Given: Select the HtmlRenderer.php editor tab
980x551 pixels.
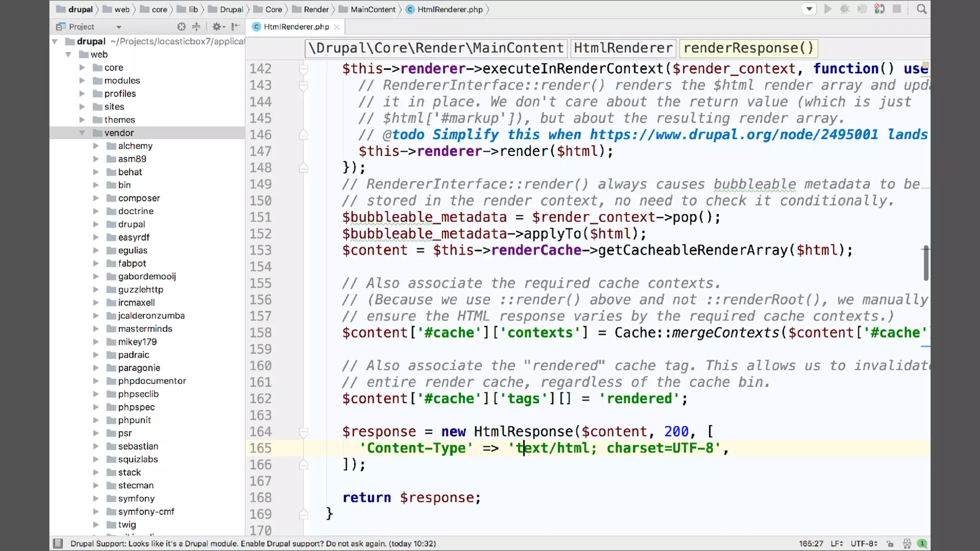Looking at the screenshot, I should pyautogui.click(x=296, y=27).
